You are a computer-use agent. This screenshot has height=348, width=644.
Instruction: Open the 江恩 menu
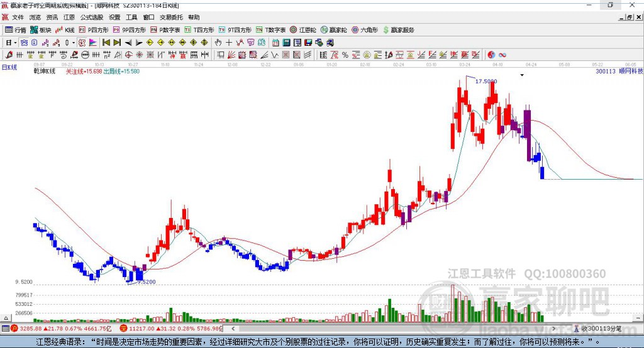pos(69,17)
